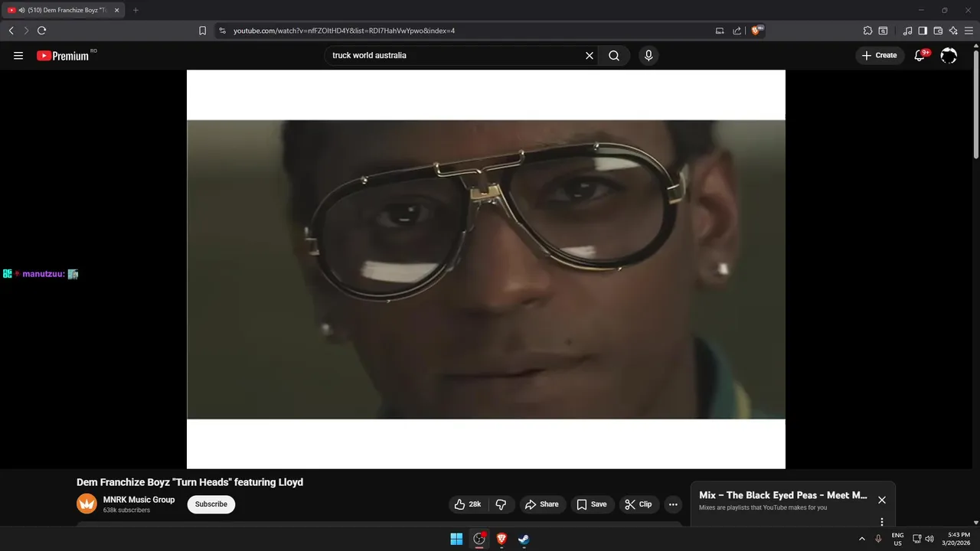
Task: Open Mix playlist panel three-dot options
Action: pos(882,522)
